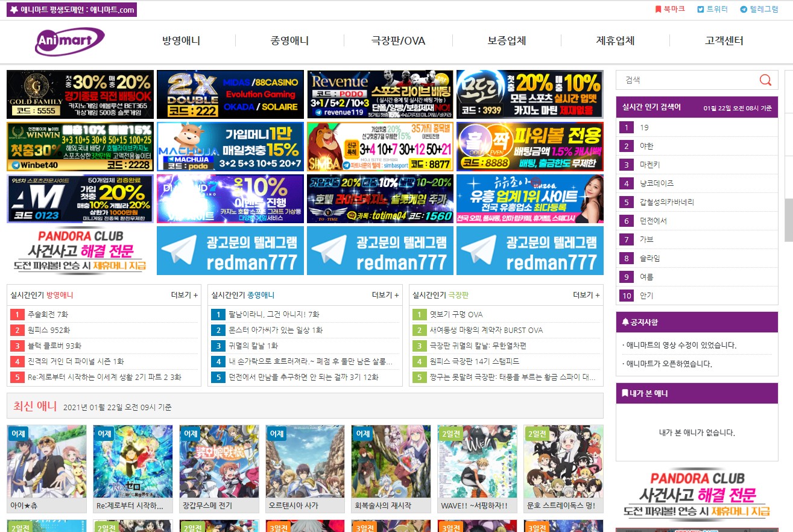Open the Twitter link icon
Screen dimensions: 793x532
tap(701, 10)
